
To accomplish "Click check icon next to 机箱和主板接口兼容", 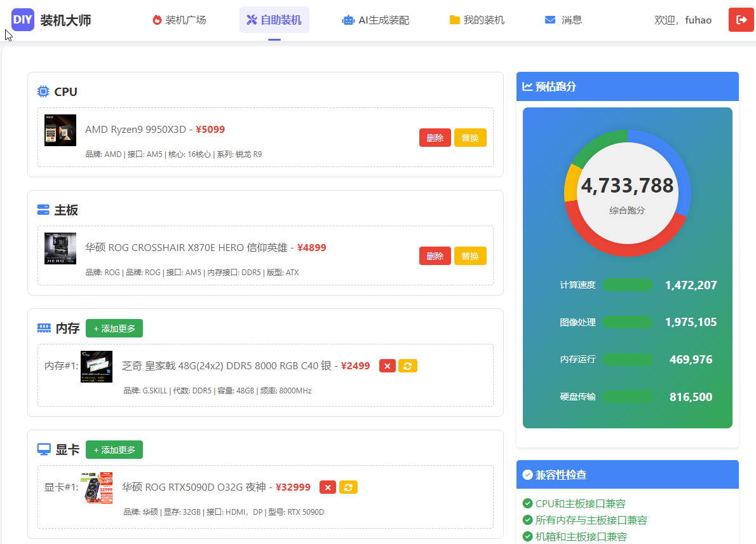I will (527, 536).
